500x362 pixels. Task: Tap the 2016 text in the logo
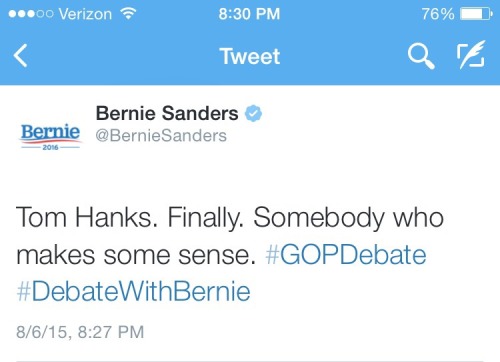50,147
